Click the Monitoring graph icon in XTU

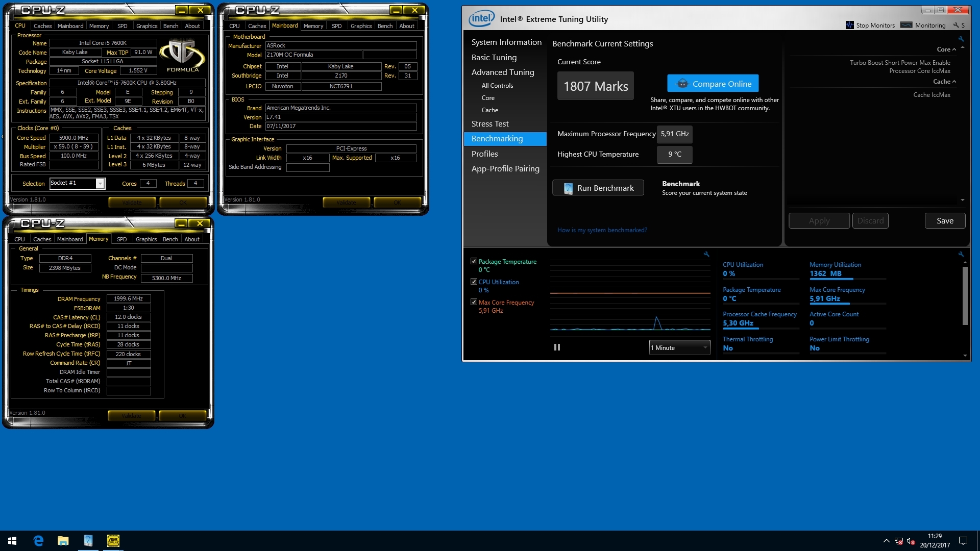pyautogui.click(x=906, y=25)
